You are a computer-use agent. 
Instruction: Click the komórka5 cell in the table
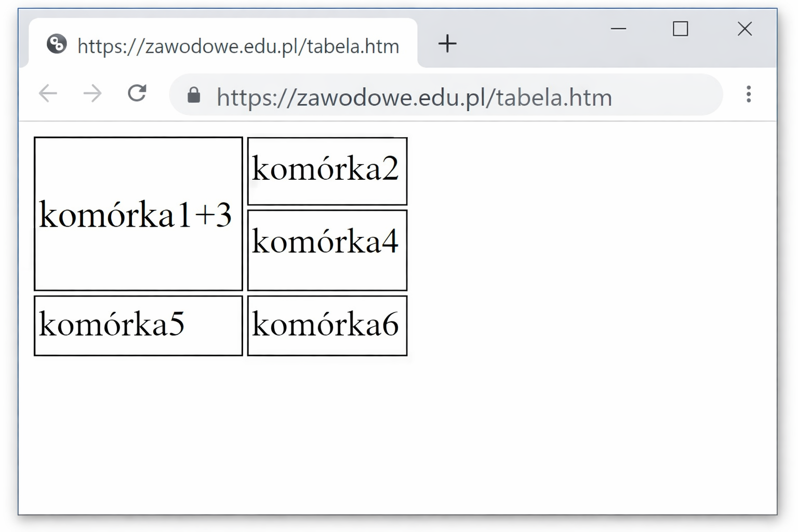pos(138,325)
